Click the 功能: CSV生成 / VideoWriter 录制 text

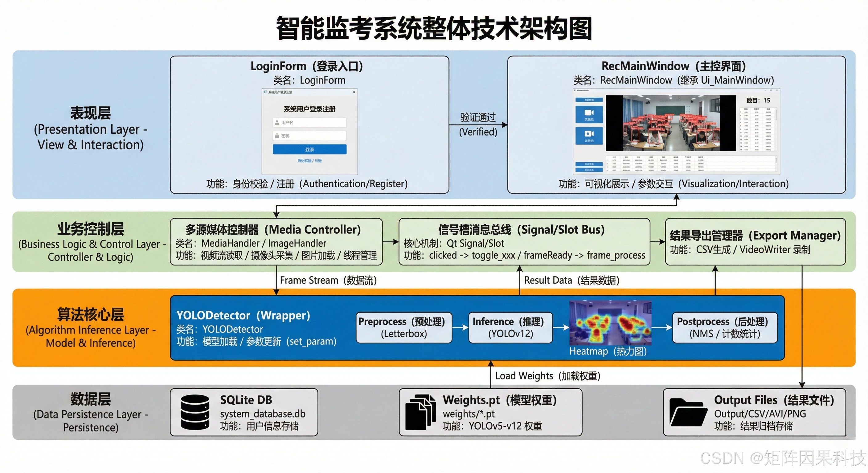[740, 249]
